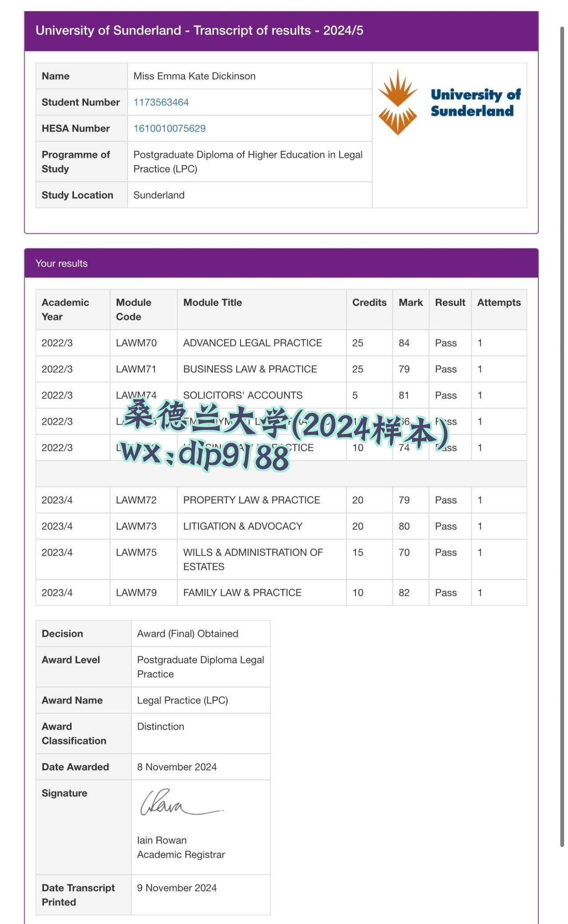Select "SOLICITORS' ACCOUNTS" module title
Image resolution: width=568 pixels, height=924 pixels.
(243, 395)
